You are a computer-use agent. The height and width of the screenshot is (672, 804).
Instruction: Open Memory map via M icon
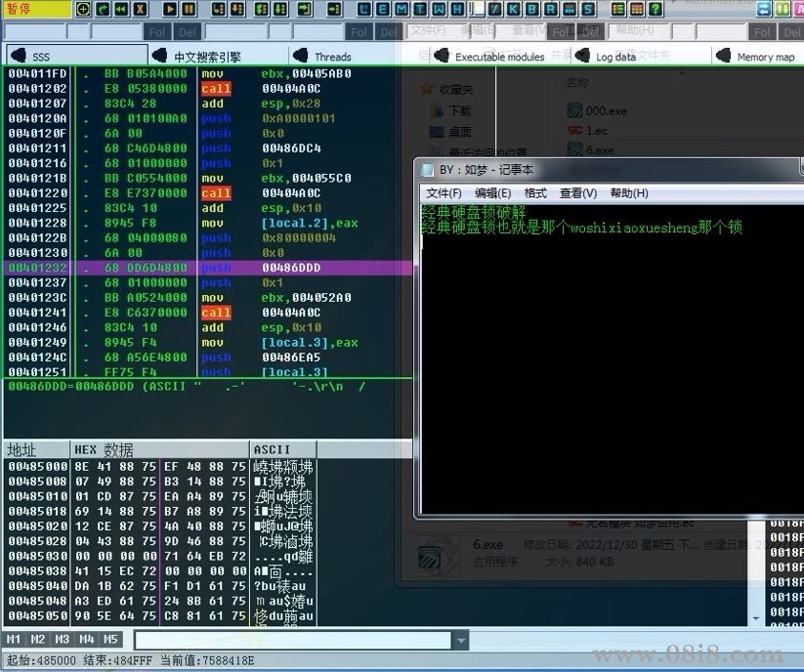coord(402,9)
